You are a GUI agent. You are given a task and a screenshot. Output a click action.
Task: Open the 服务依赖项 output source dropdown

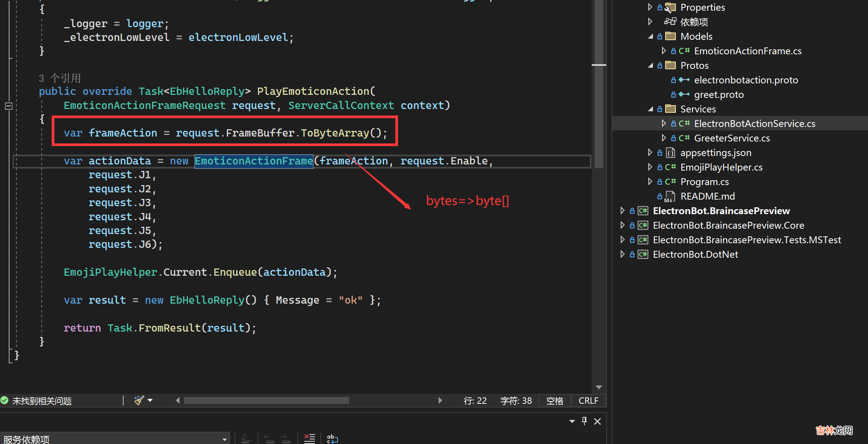(x=225, y=439)
